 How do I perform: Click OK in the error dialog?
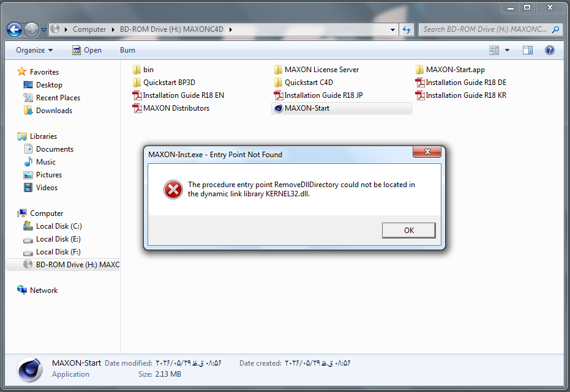pos(408,230)
